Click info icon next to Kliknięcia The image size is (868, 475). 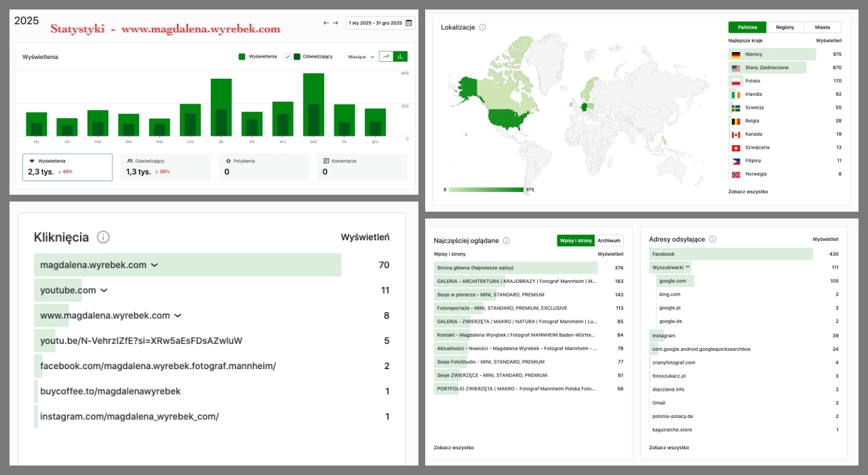pos(103,237)
